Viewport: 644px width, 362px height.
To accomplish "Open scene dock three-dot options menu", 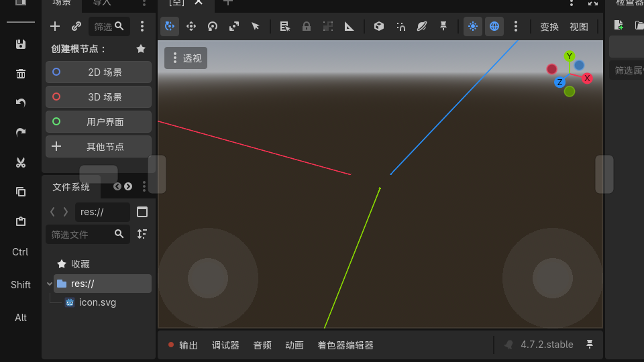I will click(x=142, y=26).
